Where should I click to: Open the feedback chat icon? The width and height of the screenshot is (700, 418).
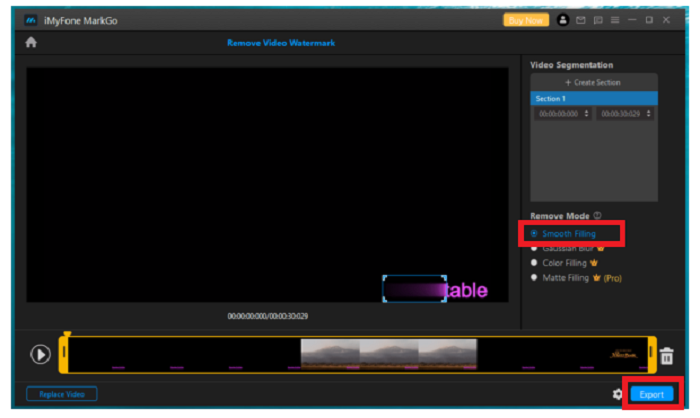point(598,20)
